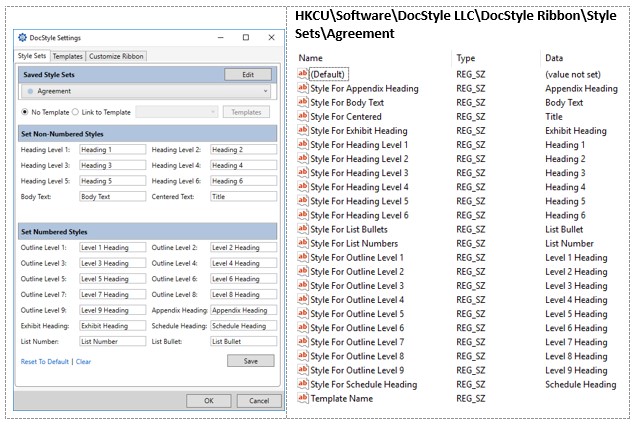Viewport: 639px width, 427px height.
Task: Click the DocStyle Settings gear icon
Action: coord(22,37)
